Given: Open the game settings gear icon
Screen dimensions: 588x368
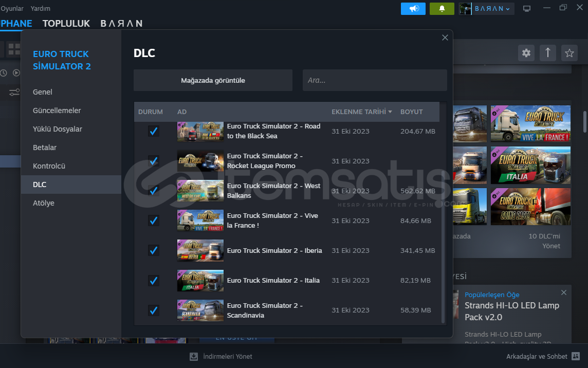Looking at the screenshot, I should click(x=526, y=53).
